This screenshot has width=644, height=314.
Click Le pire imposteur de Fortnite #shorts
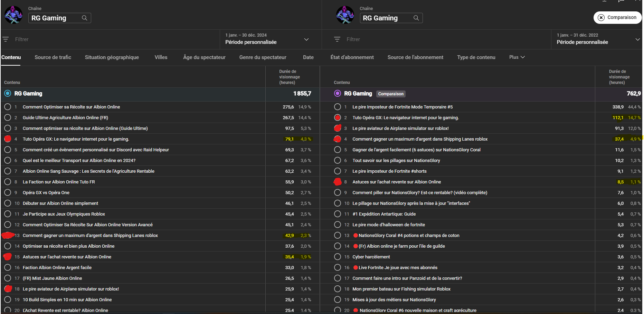tap(389, 171)
